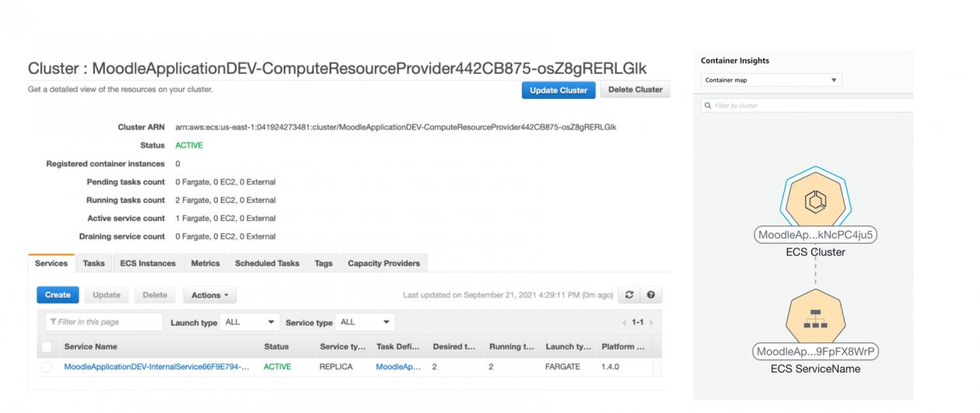The height and width of the screenshot is (413, 980).
Task: Open the Metrics tab
Action: 205,264
